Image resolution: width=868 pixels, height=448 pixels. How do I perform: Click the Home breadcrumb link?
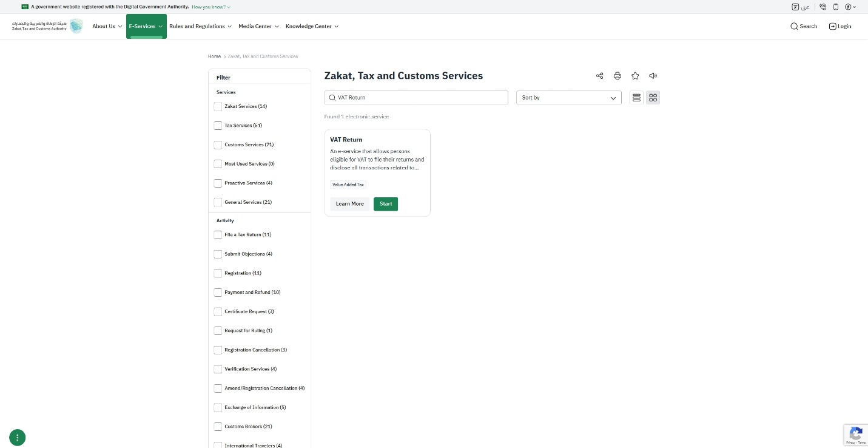tap(214, 56)
